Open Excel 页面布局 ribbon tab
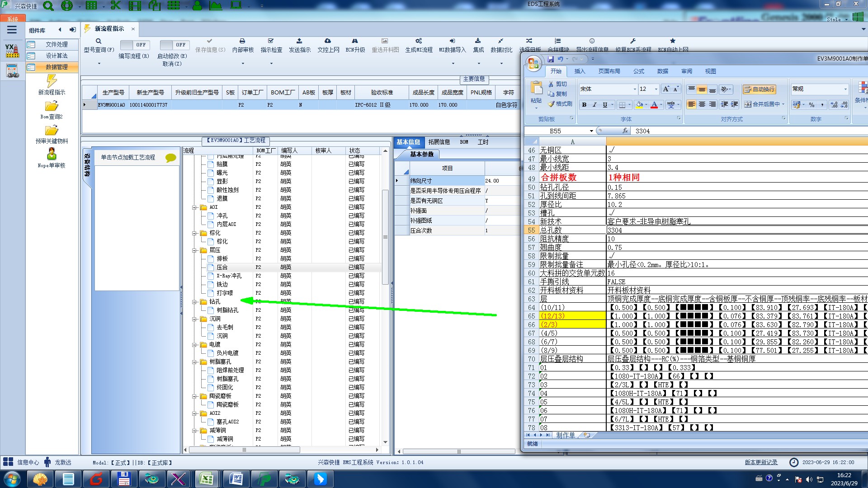The width and height of the screenshot is (868, 488). (609, 71)
